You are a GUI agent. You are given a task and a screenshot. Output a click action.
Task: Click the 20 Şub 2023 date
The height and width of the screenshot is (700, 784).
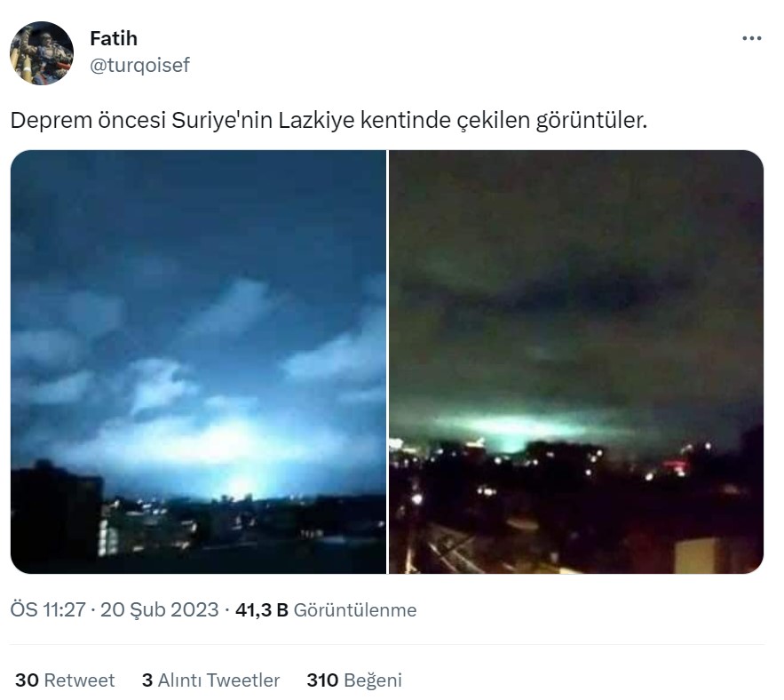160,610
